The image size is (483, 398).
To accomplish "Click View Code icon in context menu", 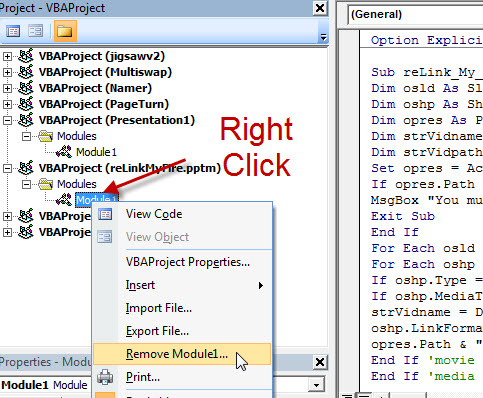I will point(105,214).
